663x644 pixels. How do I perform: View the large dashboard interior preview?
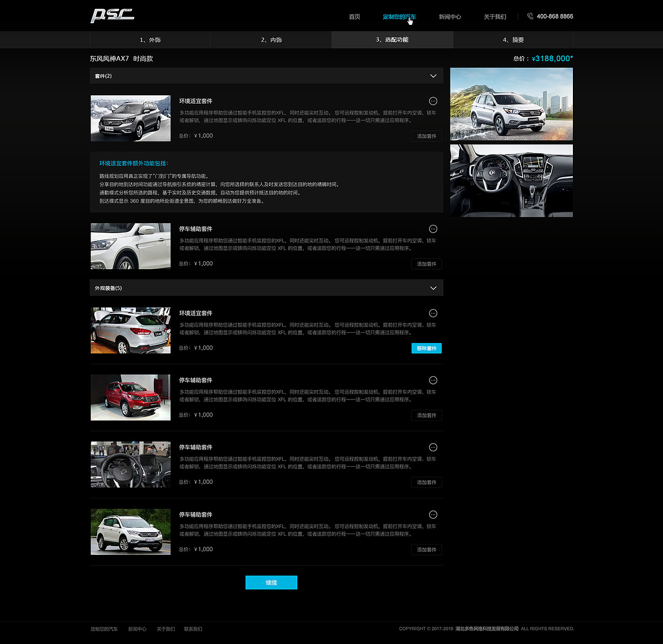click(512, 181)
